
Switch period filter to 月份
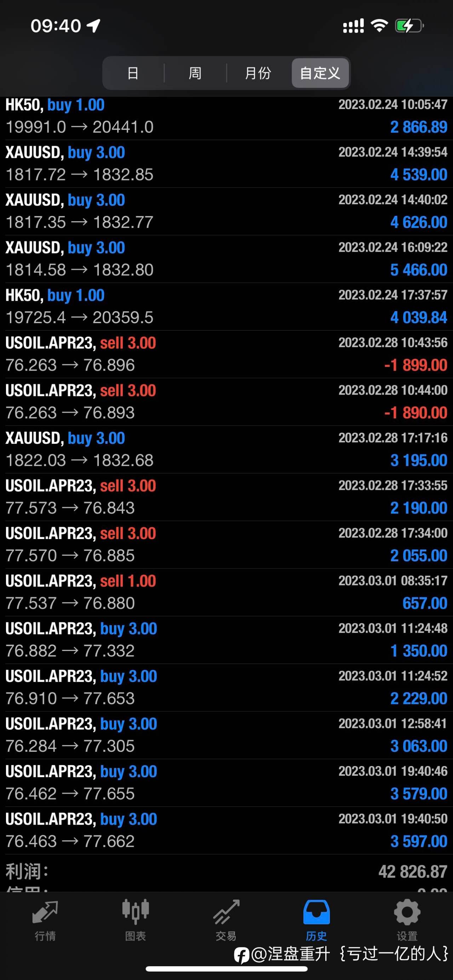coord(258,73)
